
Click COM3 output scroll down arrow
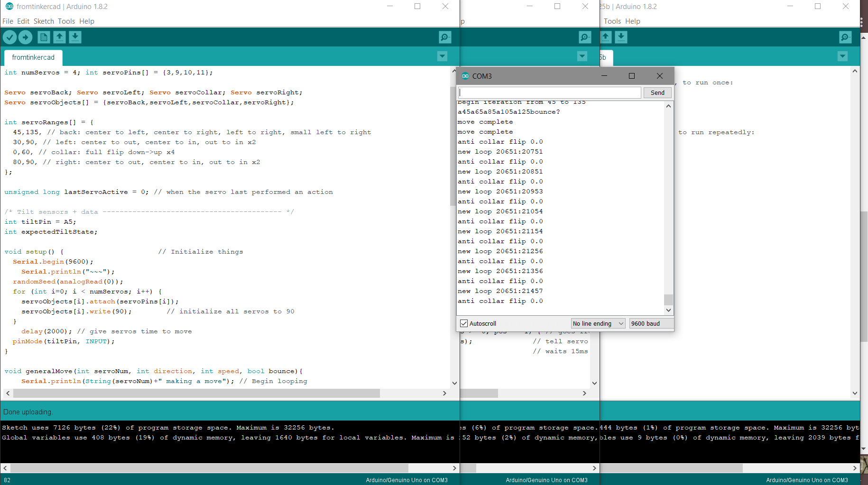(x=668, y=310)
